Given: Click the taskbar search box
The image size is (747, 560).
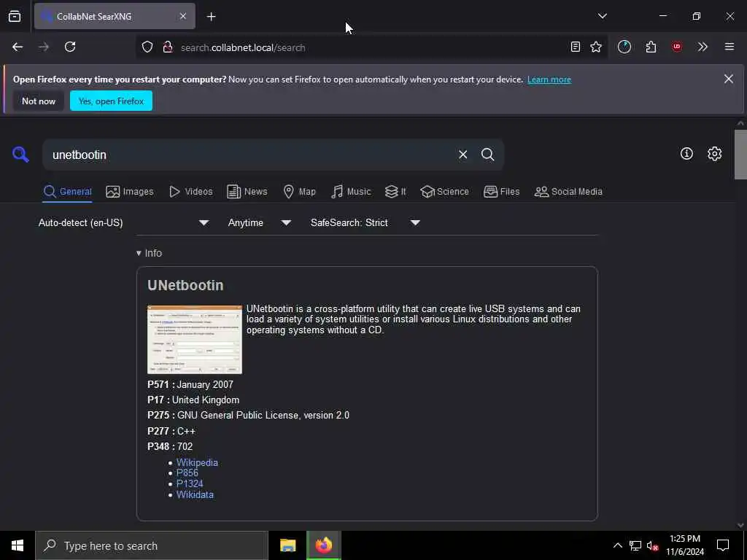Looking at the screenshot, I should 152,545.
